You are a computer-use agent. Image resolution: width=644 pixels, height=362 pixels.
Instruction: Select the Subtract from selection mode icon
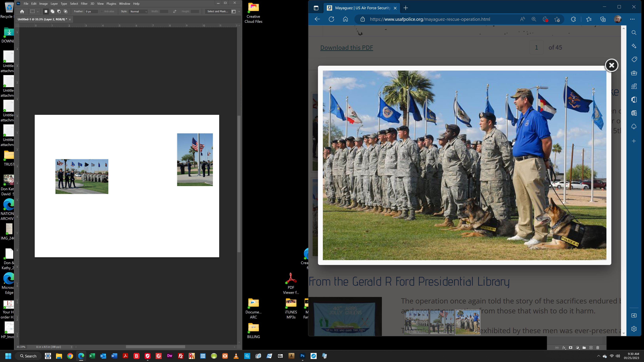pos(59,12)
